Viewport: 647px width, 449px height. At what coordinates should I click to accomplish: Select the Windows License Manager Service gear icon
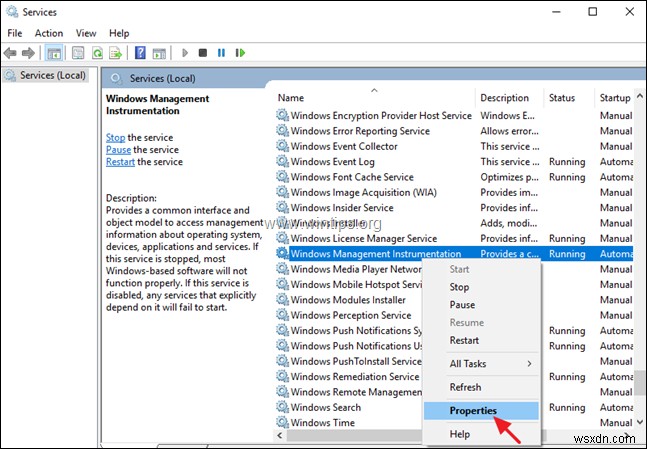[x=282, y=238]
